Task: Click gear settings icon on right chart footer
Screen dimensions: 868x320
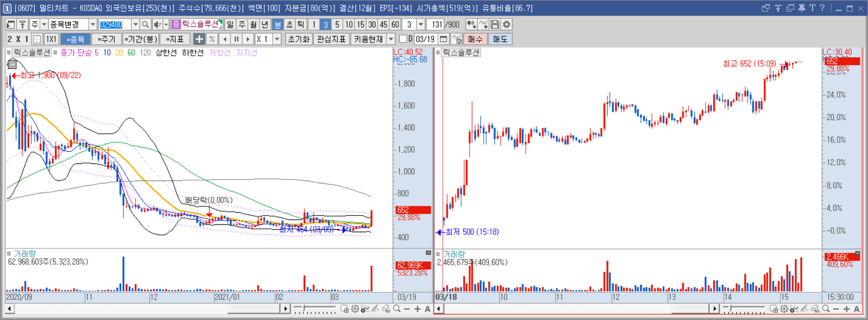Action: click(x=784, y=309)
